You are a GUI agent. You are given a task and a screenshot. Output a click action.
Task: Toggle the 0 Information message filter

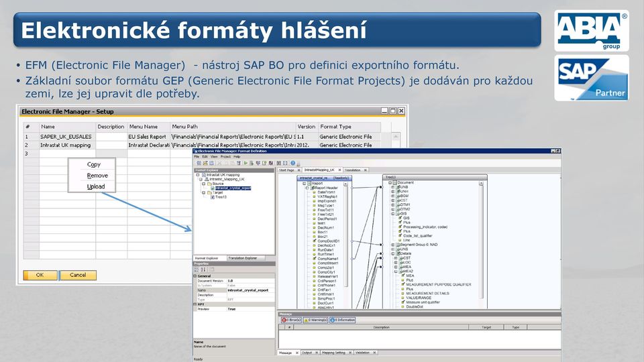pos(342,320)
